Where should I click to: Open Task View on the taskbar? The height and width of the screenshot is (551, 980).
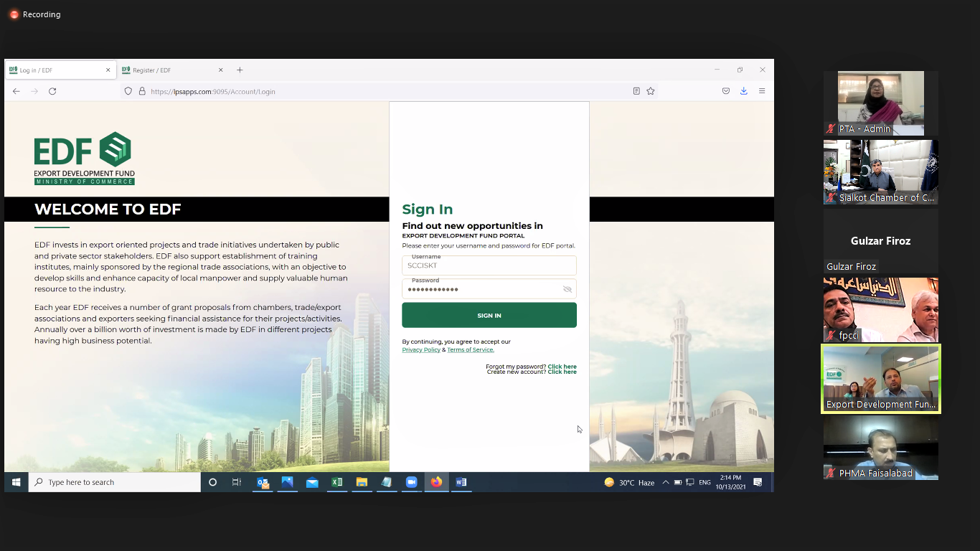click(237, 482)
